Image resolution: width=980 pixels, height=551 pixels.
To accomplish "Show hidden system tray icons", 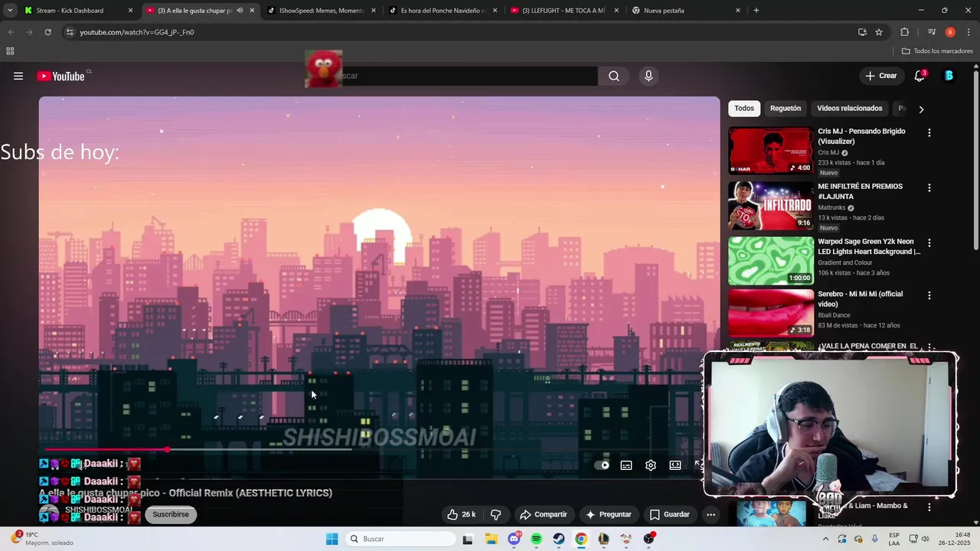I will 825,539.
